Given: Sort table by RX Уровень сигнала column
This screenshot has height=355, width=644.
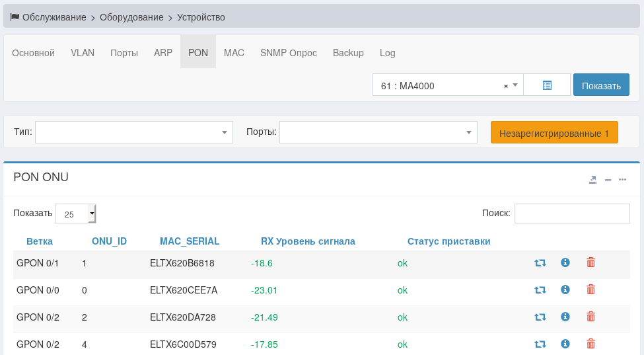Looking at the screenshot, I should click(308, 241).
